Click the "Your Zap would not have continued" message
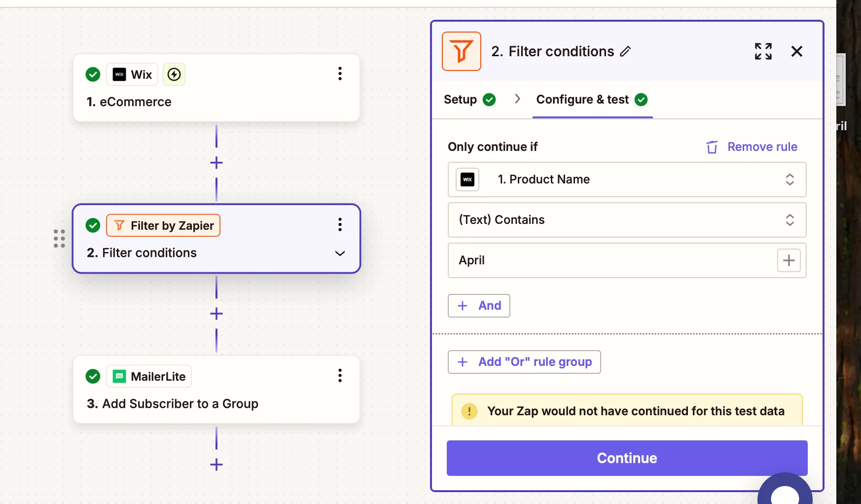This screenshot has height=504, width=861. tap(636, 411)
